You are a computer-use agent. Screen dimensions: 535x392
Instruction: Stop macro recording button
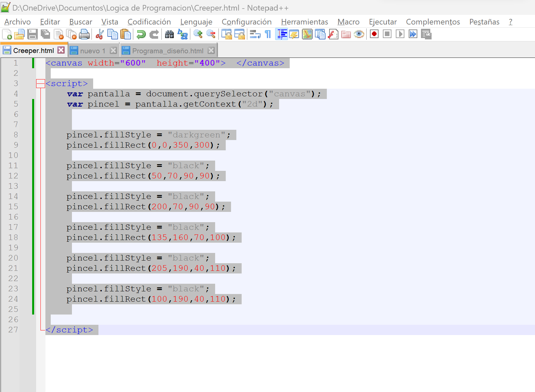coord(387,34)
